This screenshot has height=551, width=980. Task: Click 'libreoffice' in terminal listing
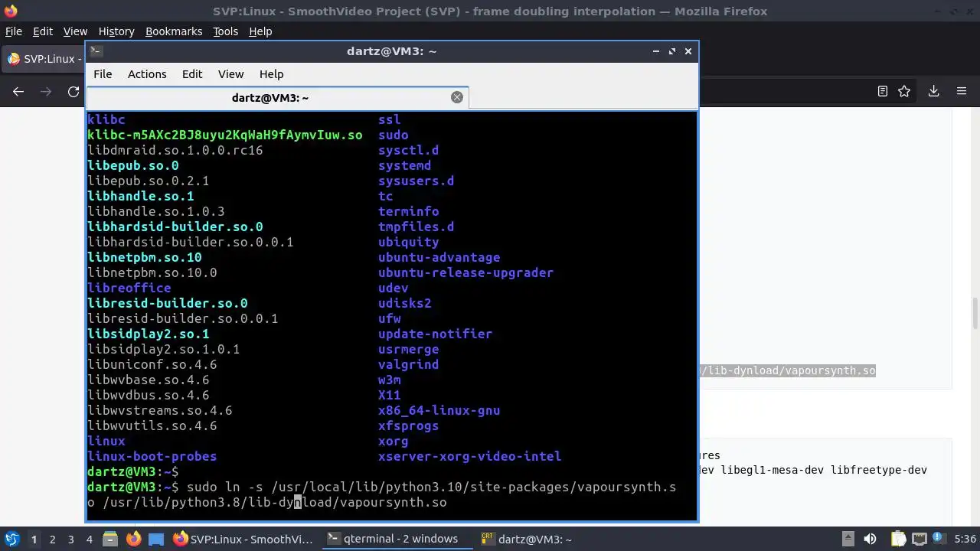(129, 288)
